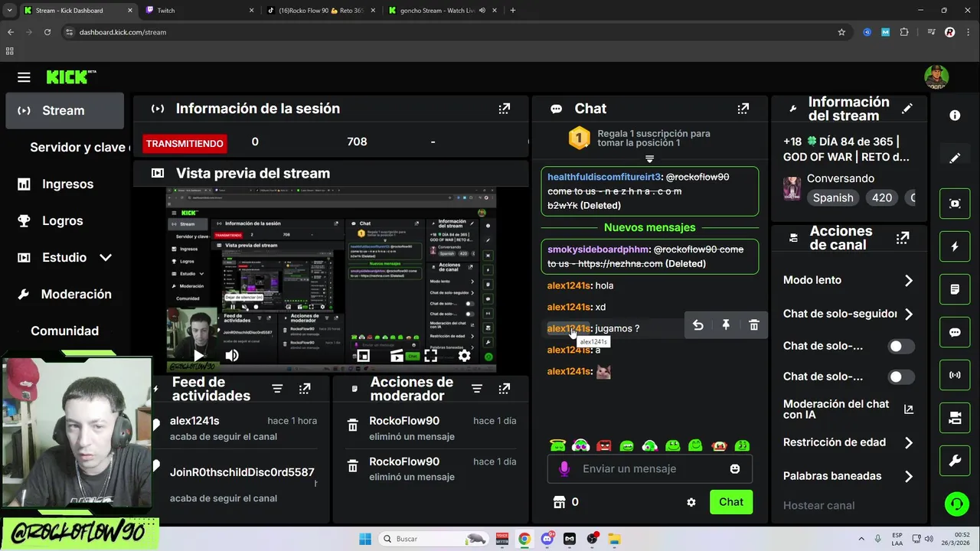Click the camera capture icon in the right sidebar

point(955,204)
